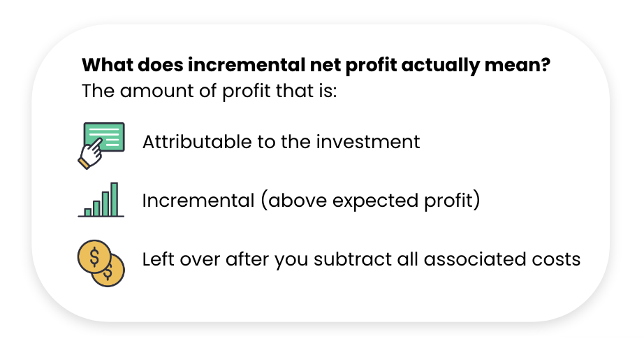Click the words 'associated costs'
The image size is (644, 355).
502,260
